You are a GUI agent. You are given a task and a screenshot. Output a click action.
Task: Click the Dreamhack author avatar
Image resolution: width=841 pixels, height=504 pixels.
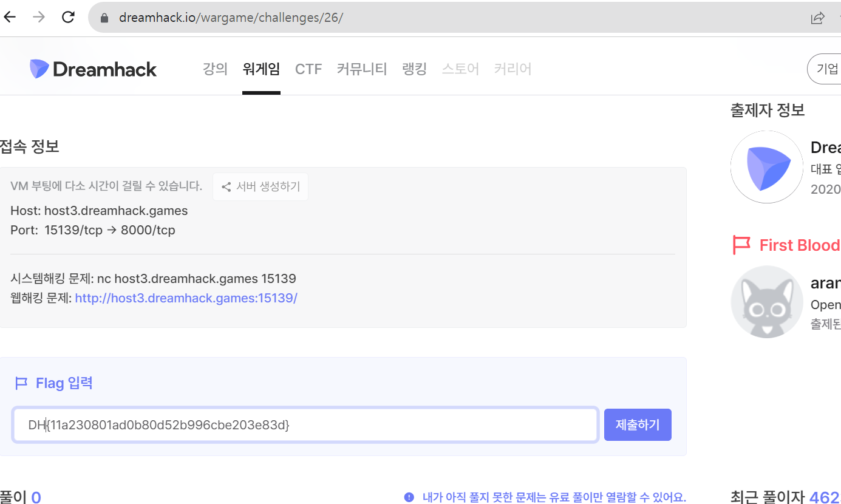[x=767, y=167]
